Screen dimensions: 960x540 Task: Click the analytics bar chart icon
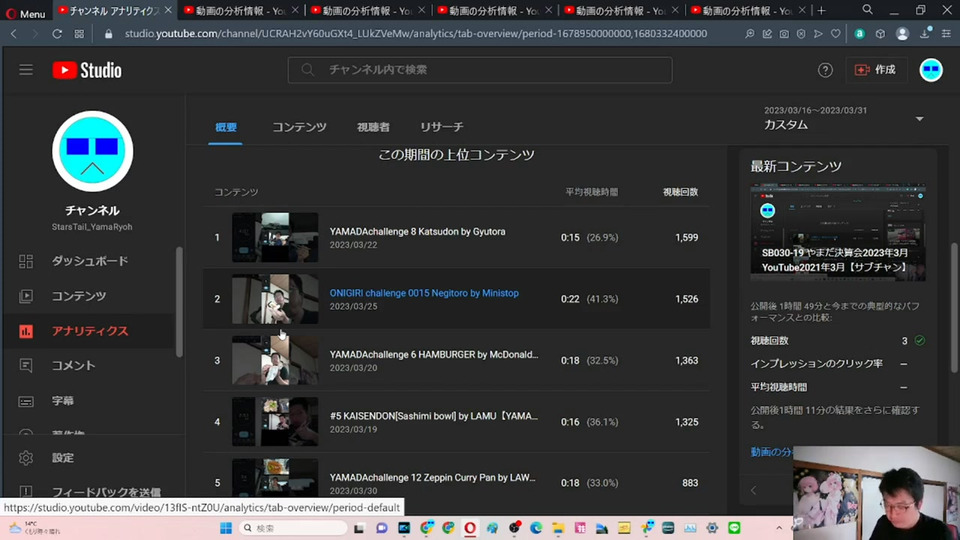pos(26,331)
